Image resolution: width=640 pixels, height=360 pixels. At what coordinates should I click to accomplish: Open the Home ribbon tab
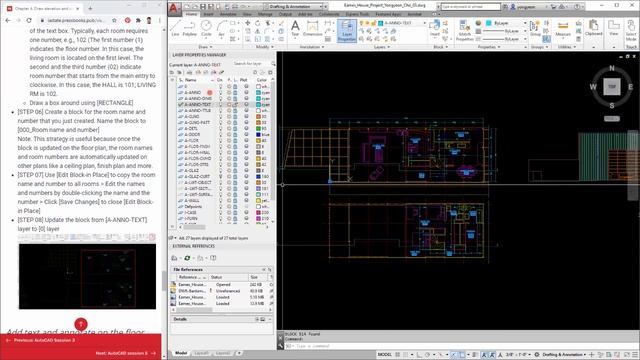click(x=191, y=14)
